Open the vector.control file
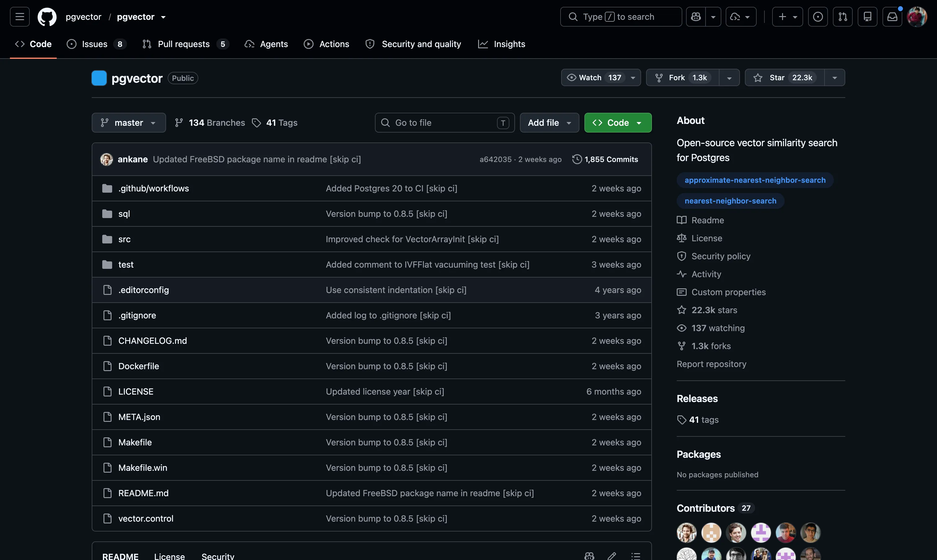 pyautogui.click(x=146, y=518)
